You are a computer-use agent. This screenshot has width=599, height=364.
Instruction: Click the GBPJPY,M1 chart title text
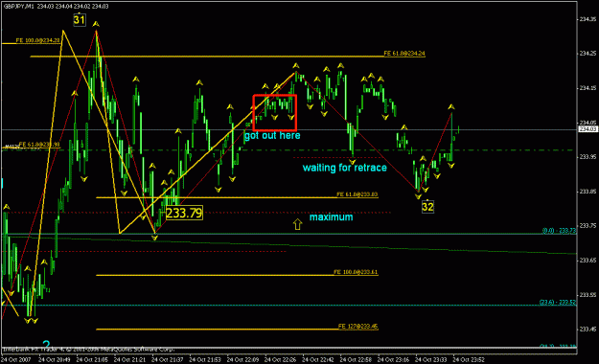click(x=56, y=6)
